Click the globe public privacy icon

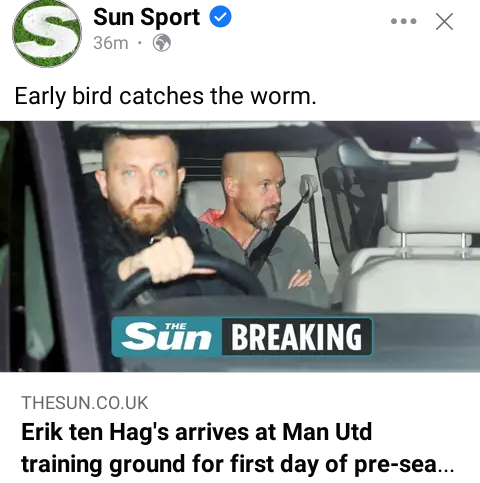point(162,43)
